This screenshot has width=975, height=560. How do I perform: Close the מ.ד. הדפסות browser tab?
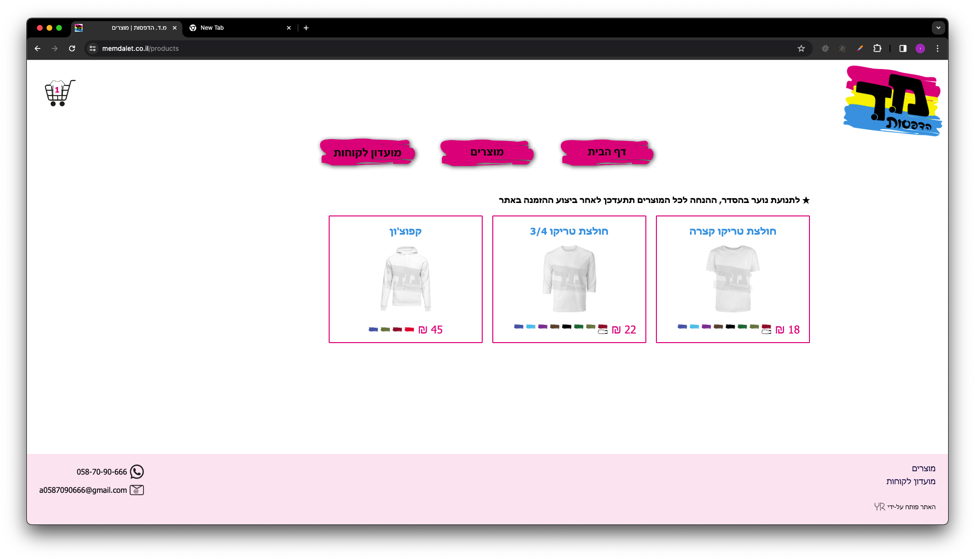coord(175,28)
